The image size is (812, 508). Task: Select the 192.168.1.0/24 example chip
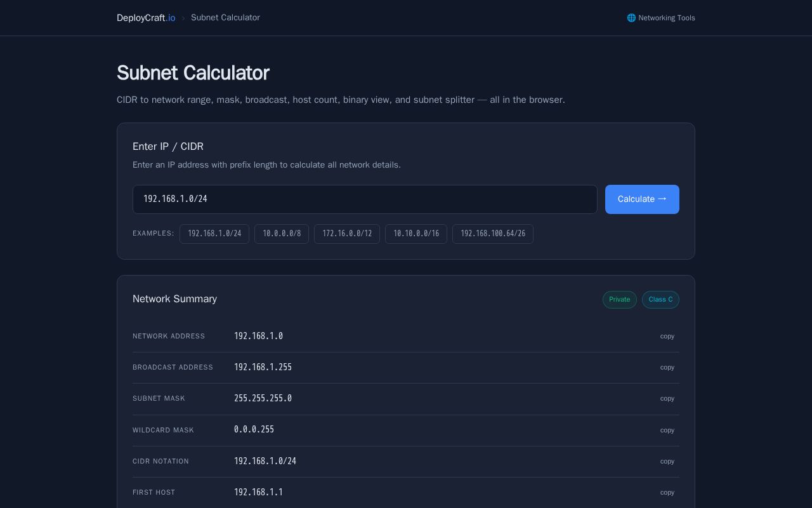[x=214, y=234]
